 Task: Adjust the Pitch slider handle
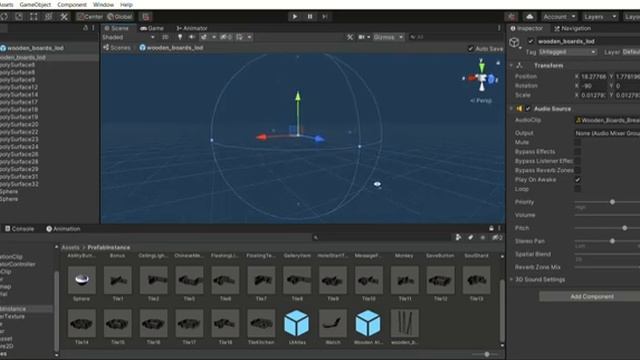(x=624, y=228)
